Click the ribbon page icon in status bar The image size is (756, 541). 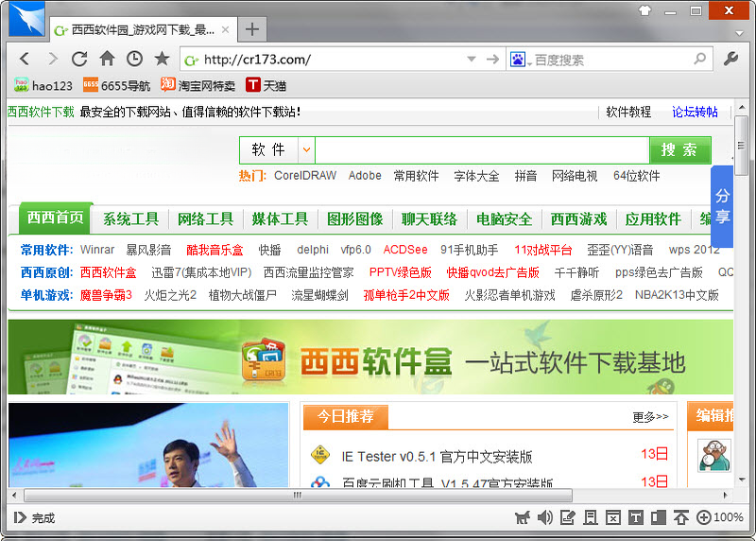click(x=590, y=517)
